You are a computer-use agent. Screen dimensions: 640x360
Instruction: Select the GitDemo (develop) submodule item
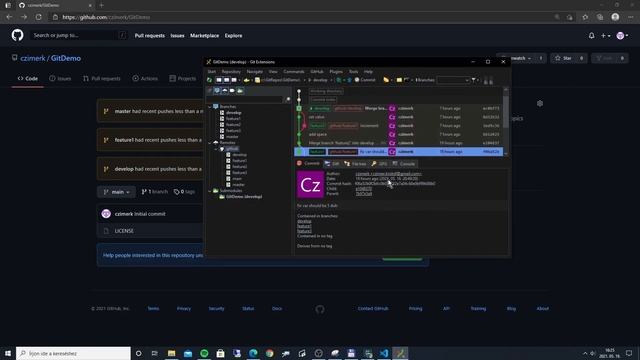(244, 197)
